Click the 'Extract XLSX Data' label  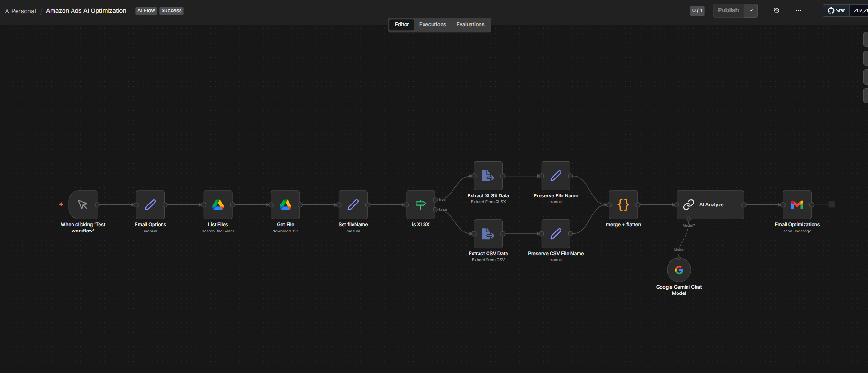click(x=488, y=196)
